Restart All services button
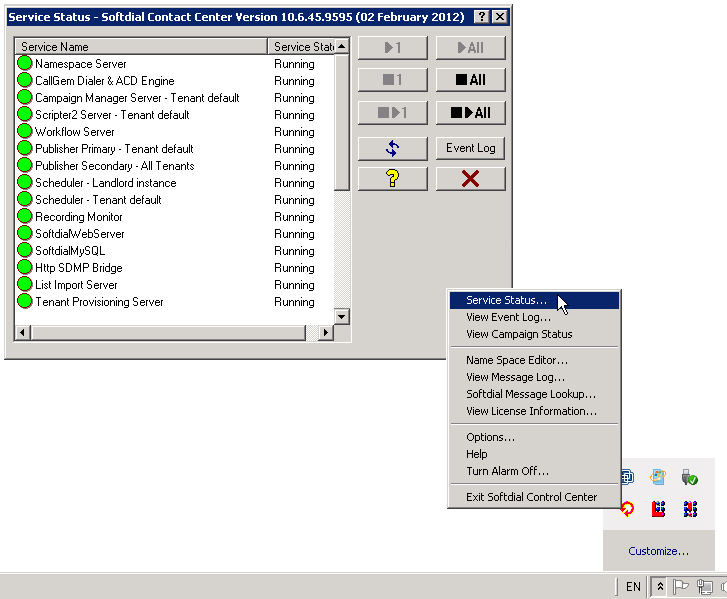Screen dimensions: 727x599 470,113
